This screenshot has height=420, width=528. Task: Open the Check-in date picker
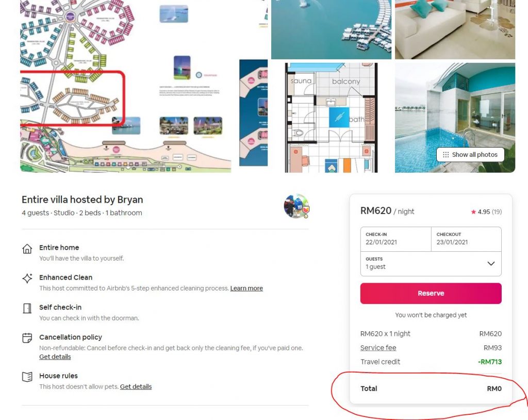(x=395, y=239)
